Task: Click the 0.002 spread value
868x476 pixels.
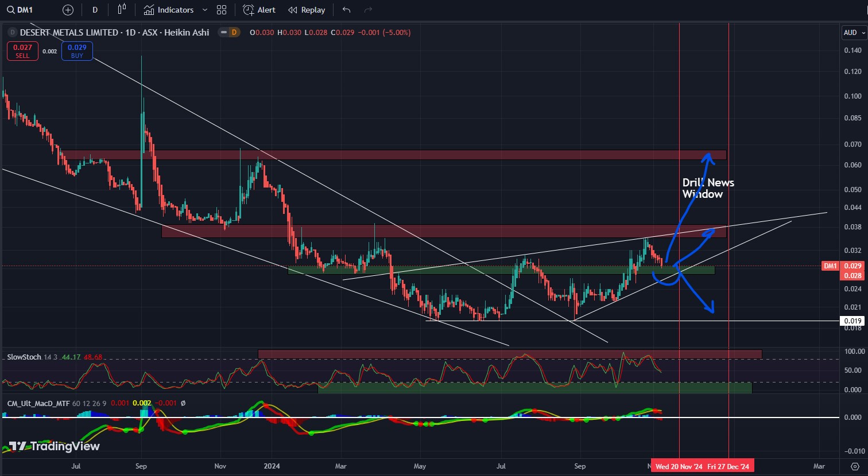Action: point(50,52)
